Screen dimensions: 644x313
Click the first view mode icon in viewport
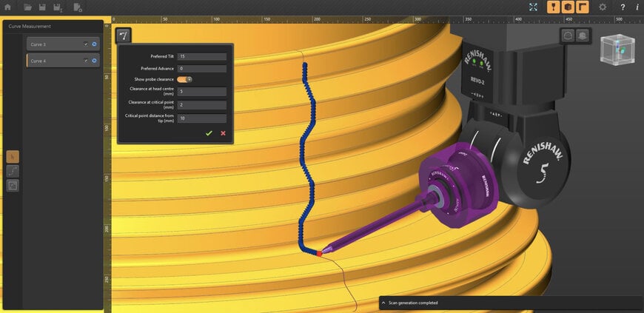click(568, 36)
